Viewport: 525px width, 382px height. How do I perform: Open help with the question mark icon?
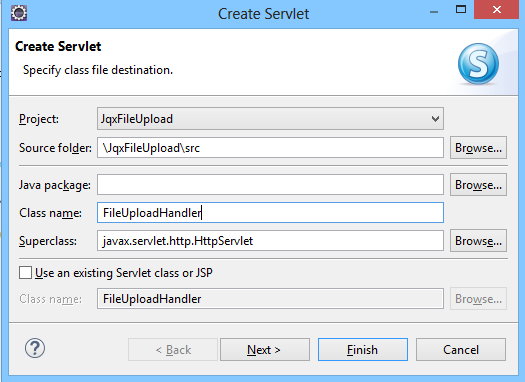[x=35, y=348]
